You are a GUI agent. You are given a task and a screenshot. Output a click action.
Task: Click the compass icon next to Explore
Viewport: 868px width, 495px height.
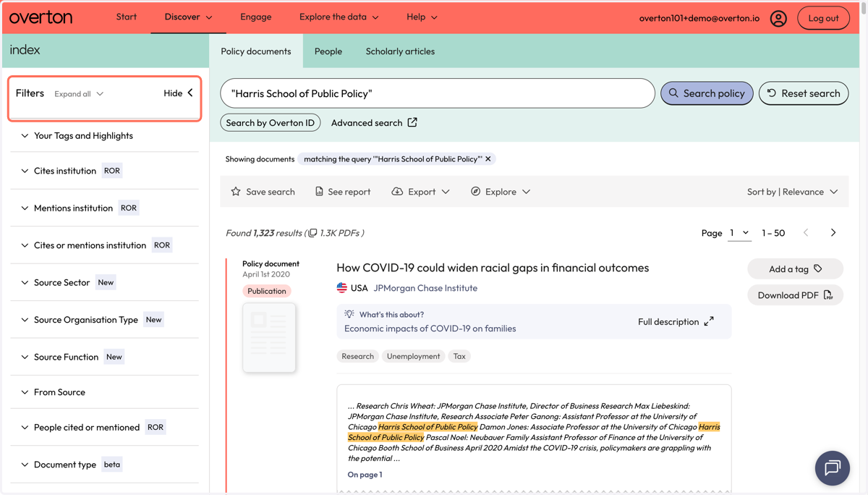[475, 192]
